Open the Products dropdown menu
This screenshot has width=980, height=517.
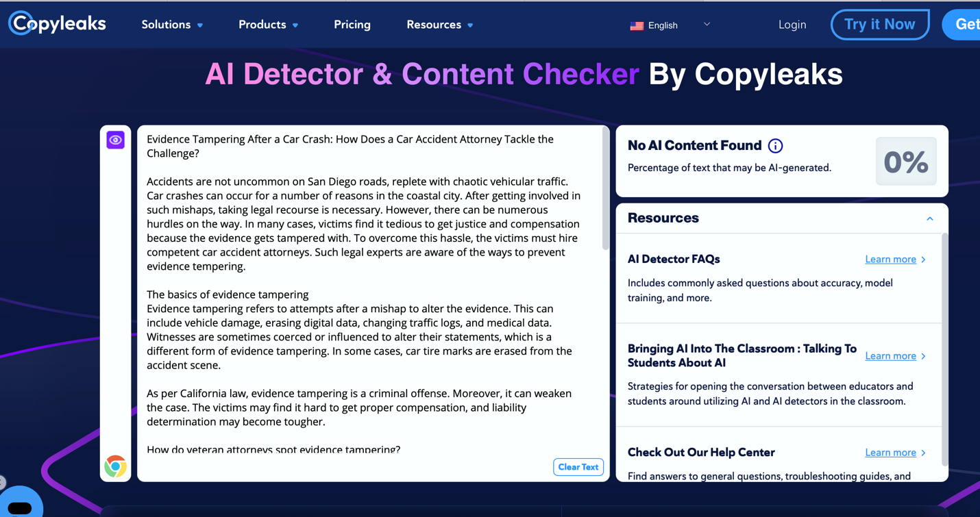tap(268, 25)
